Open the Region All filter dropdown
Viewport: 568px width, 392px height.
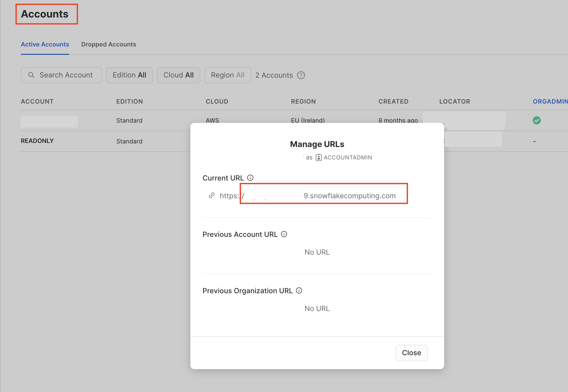pos(227,75)
